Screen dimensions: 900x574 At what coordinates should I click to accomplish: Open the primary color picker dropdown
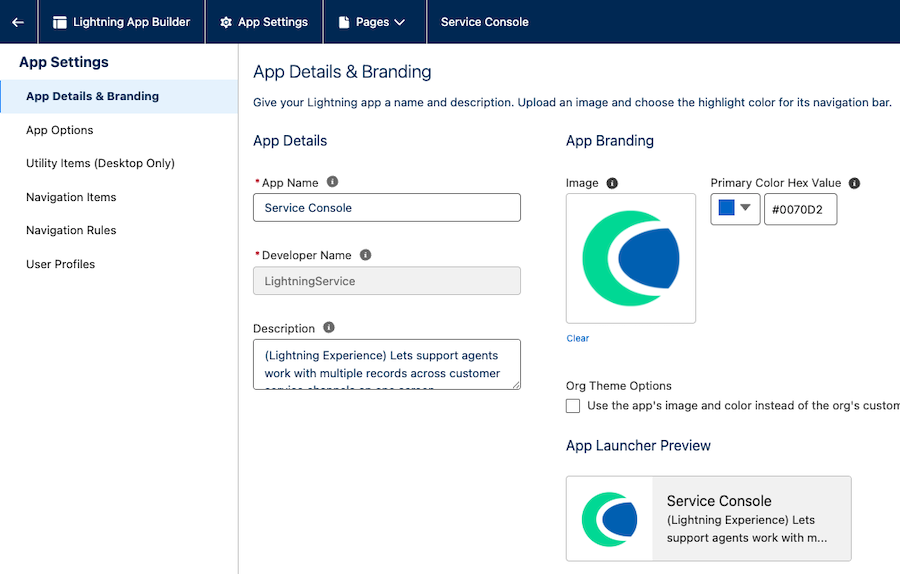click(x=735, y=209)
